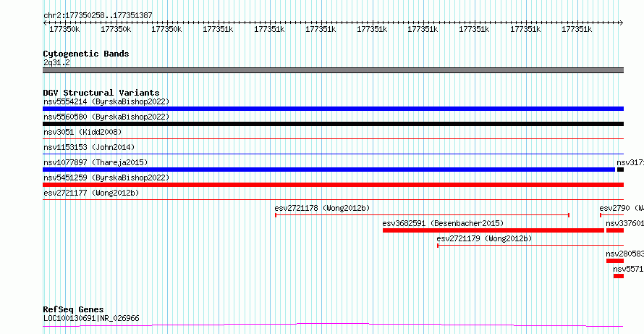Open variant nsv5554214 (ByrskaBishop2022) label
The width and height of the screenshot is (644, 334).
click(x=106, y=101)
